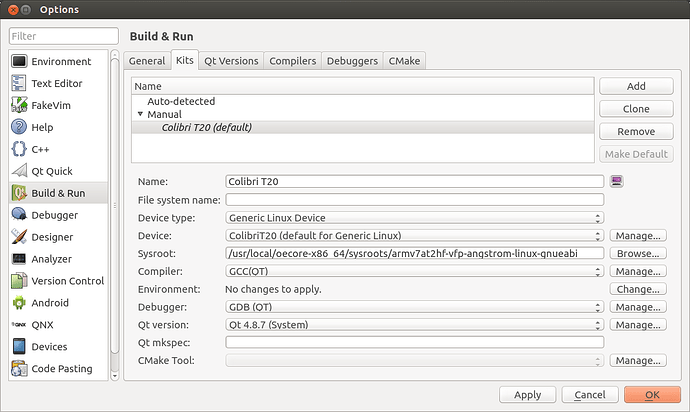
Task: Select the Analyzer category icon
Action: click(19, 259)
